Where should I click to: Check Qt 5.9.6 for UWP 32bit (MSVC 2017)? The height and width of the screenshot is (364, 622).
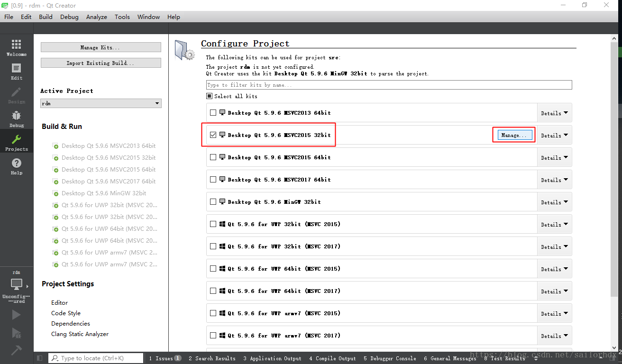(x=213, y=246)
